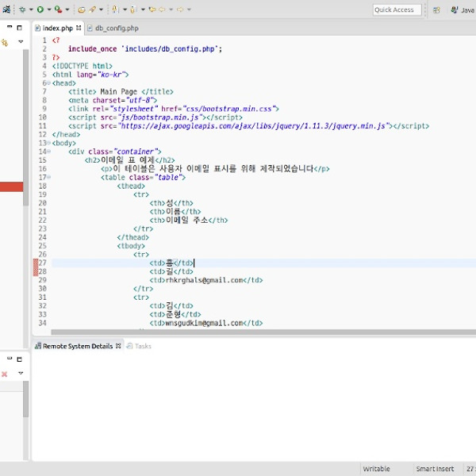Click the red X remove icon in lower left panel
This screenshot has width=476, height=476.
click(x=5, y=374)
